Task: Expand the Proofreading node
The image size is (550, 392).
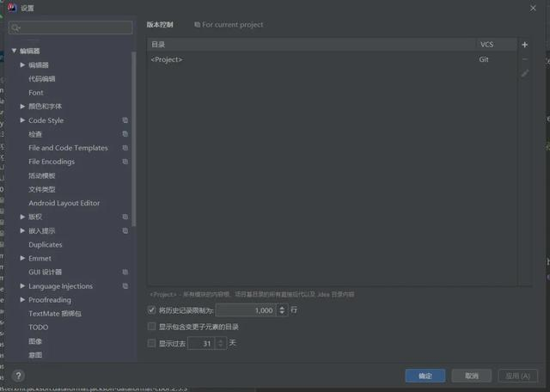Action: pyautogui.click(x=22, y=300)
